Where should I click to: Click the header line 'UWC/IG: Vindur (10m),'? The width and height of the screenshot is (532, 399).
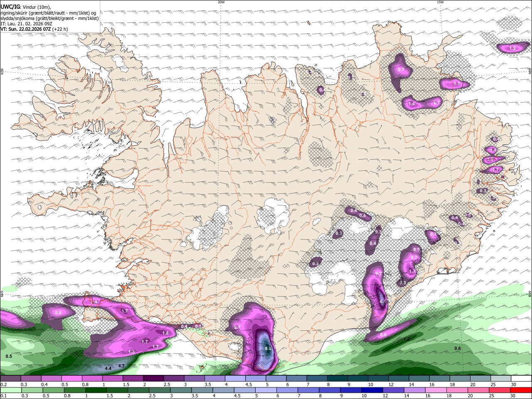pos(25,7)
